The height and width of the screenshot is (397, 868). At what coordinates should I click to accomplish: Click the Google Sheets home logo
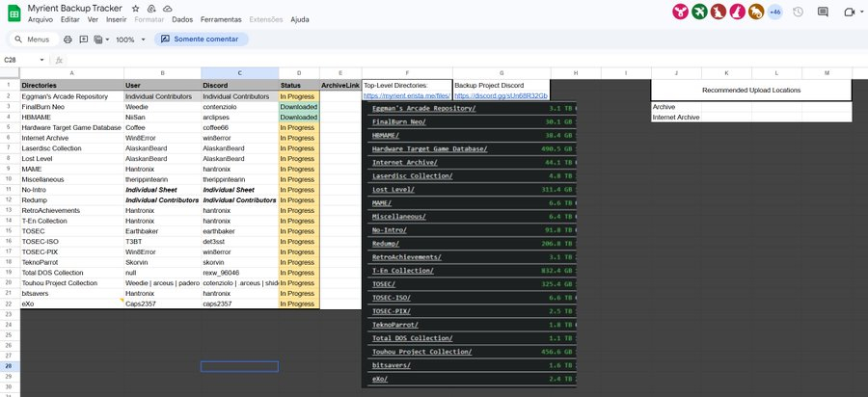point(14,12)
